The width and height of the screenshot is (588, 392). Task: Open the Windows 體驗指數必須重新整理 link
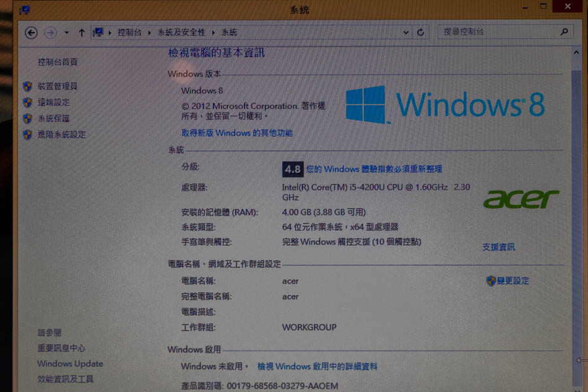click(374, 169)
